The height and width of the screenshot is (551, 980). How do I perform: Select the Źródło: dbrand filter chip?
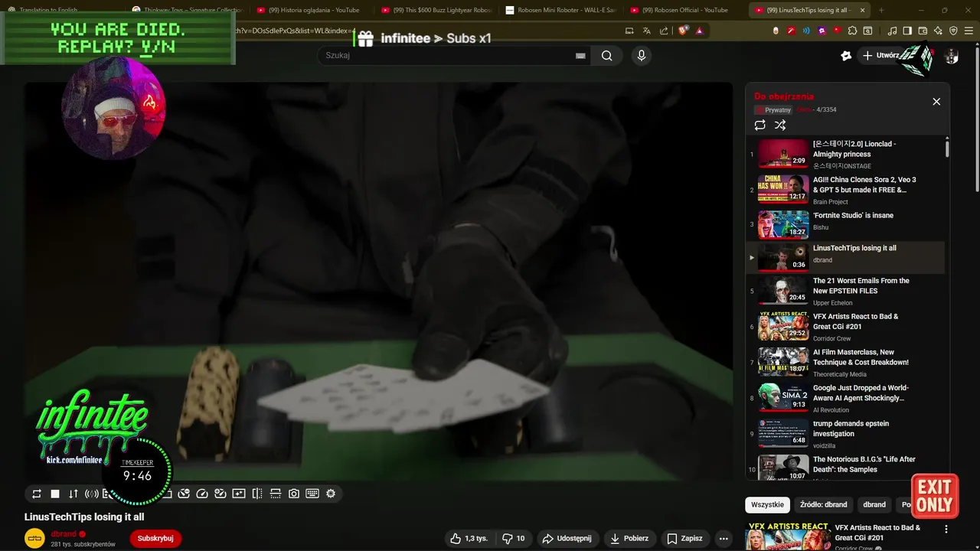823,504
